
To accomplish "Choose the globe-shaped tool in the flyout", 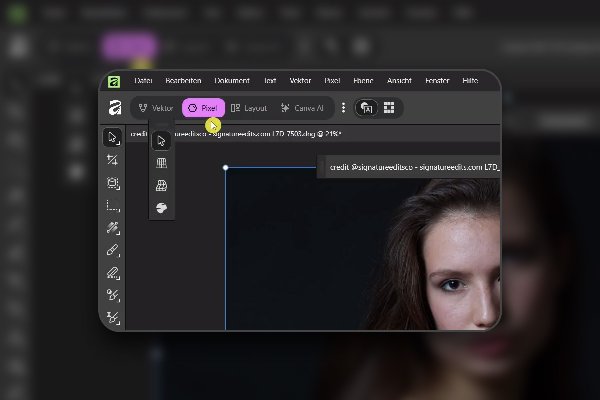I will (x=161, y=208).
